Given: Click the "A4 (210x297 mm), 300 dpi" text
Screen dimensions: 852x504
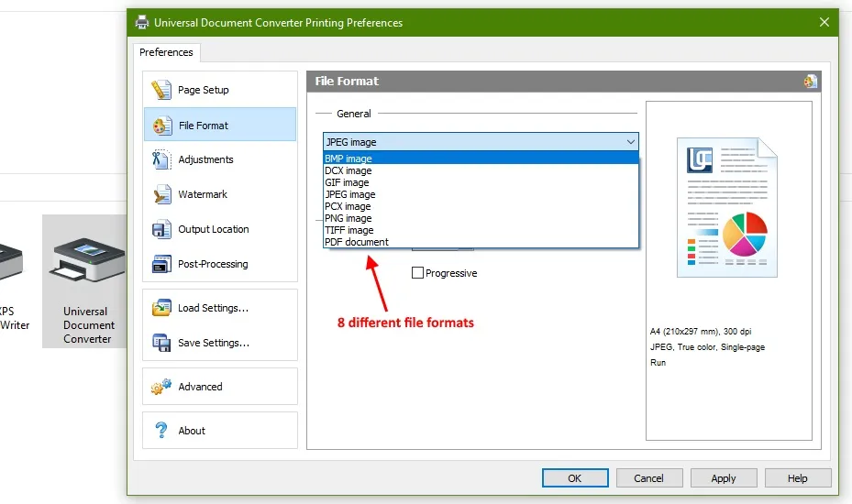Looking at the screenshot, I should point(701,332).
